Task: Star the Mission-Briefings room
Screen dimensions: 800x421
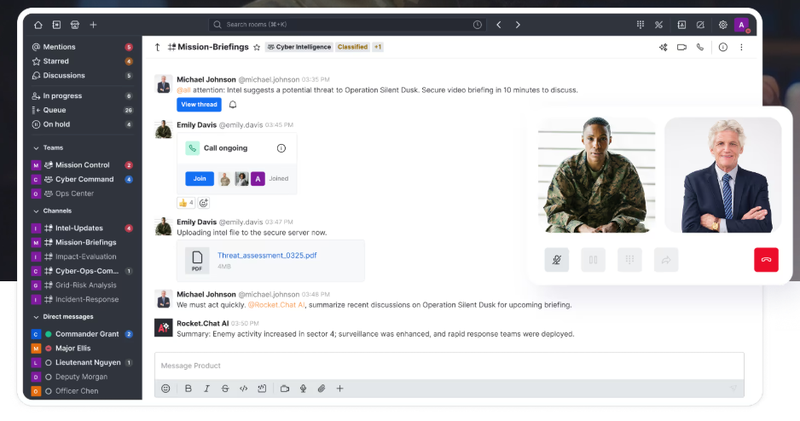Action: (257, 47)
